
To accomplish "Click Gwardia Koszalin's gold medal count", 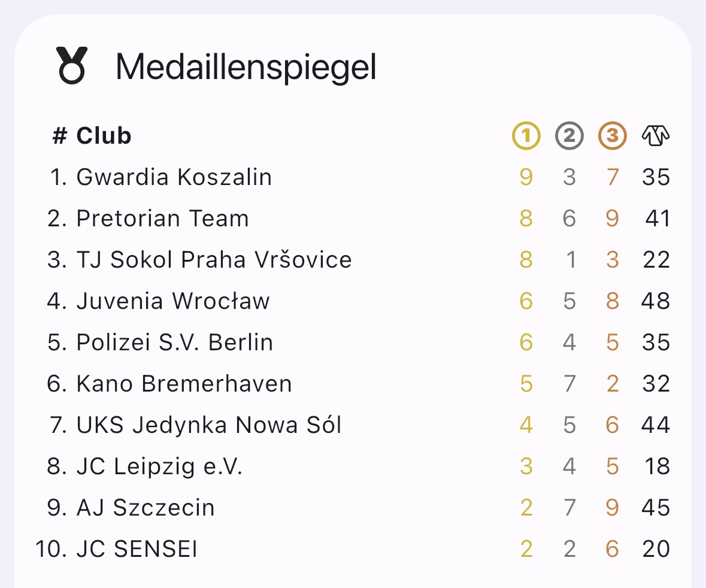I will point(526,177).
